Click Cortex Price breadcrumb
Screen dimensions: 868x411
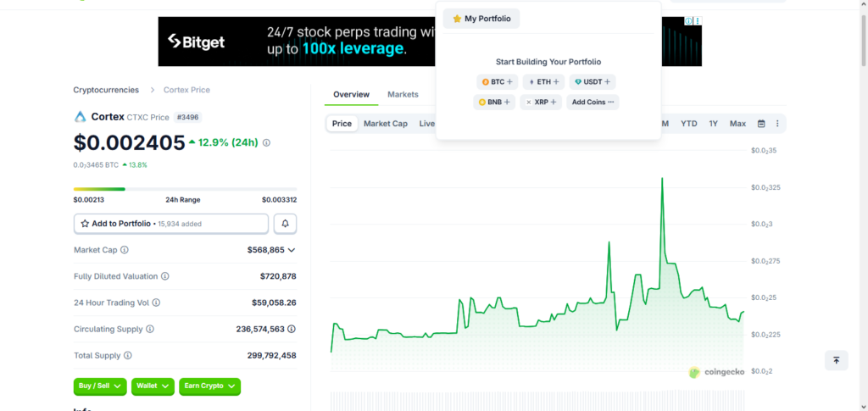click(x=186, y=90)
